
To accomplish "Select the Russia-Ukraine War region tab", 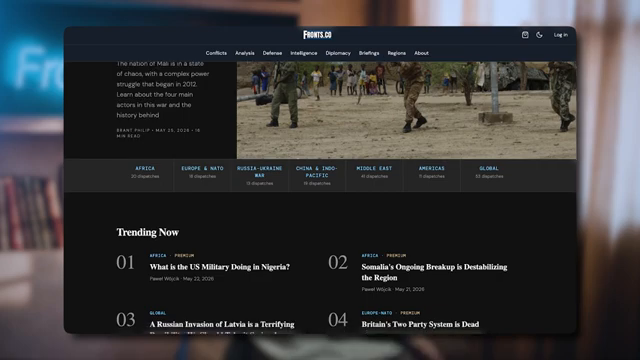I will coord(260,176).
